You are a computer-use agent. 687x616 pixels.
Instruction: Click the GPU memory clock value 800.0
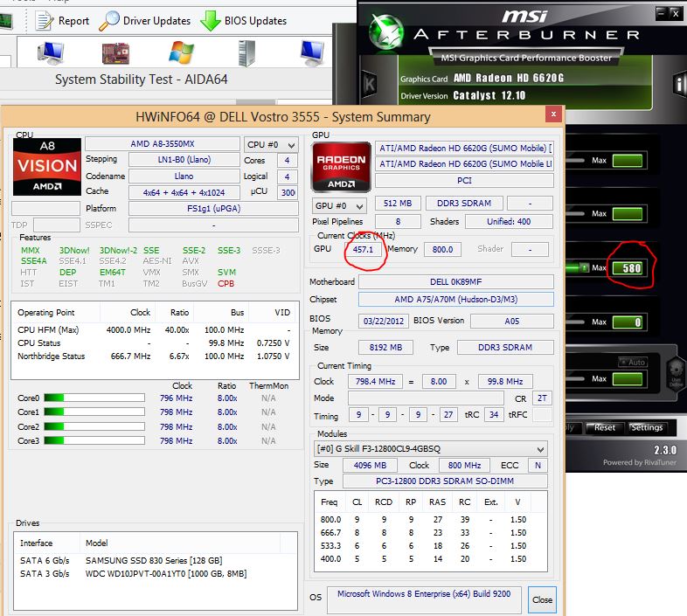442,249
